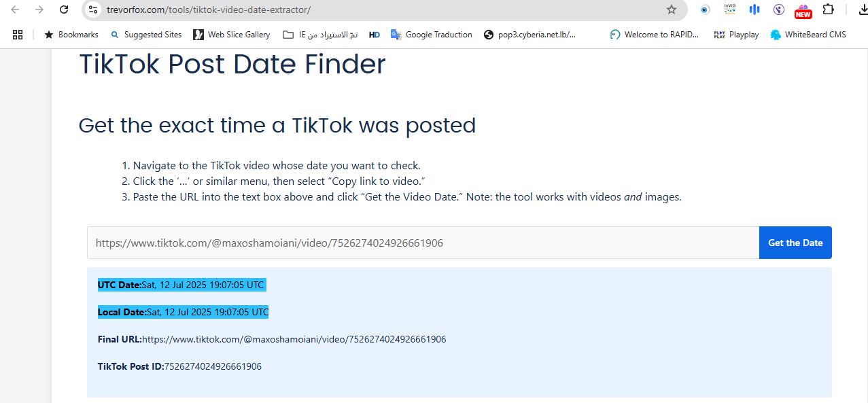Viewport: 868px width, 403px height.
Task: Click the extension icon with NEW badge
Action: [x=803, y=10]
